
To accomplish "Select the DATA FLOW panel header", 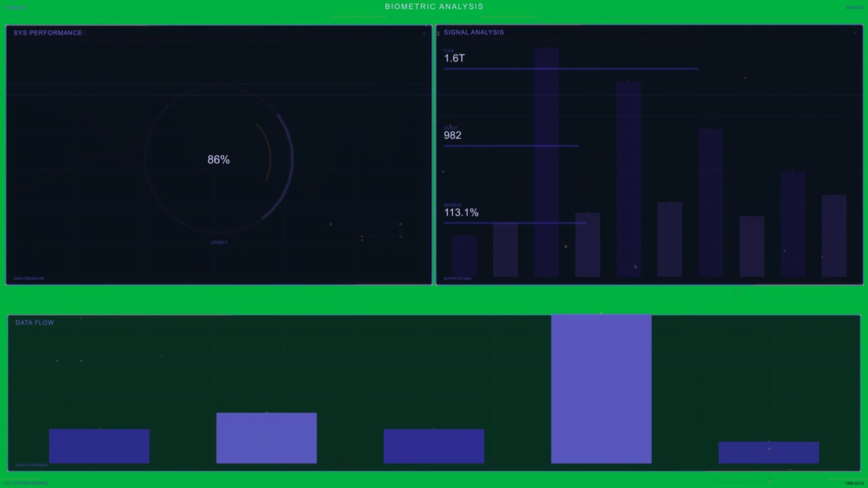I will 35,323.
